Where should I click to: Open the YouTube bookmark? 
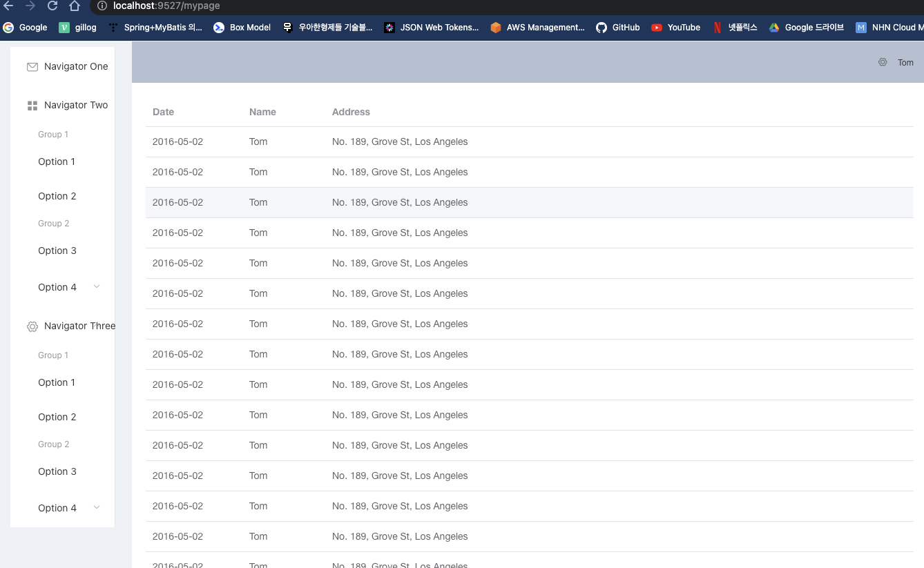point(676,28)
